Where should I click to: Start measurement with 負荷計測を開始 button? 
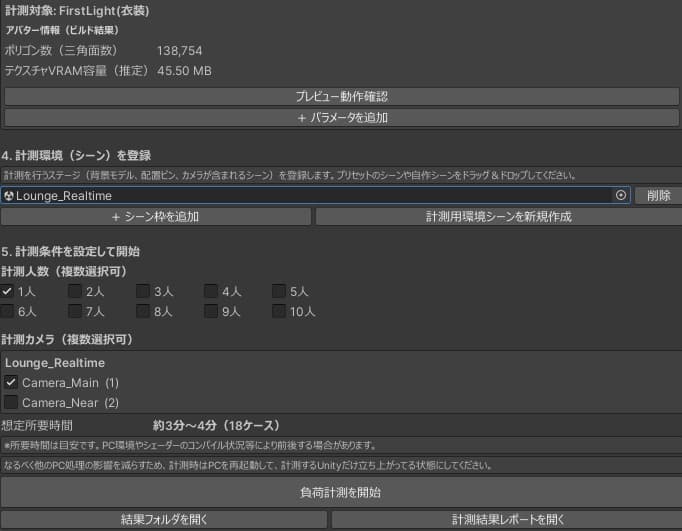(341, 492)
